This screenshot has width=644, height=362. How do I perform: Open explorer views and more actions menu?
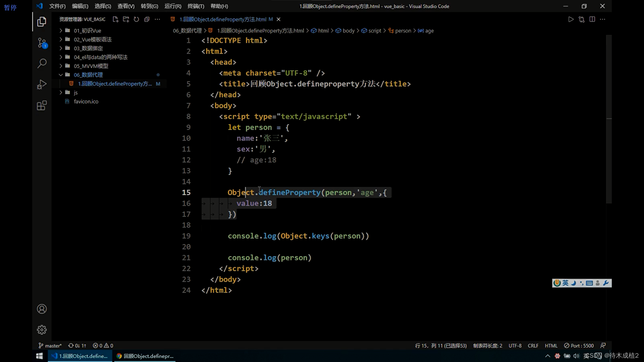coord(157,19)
